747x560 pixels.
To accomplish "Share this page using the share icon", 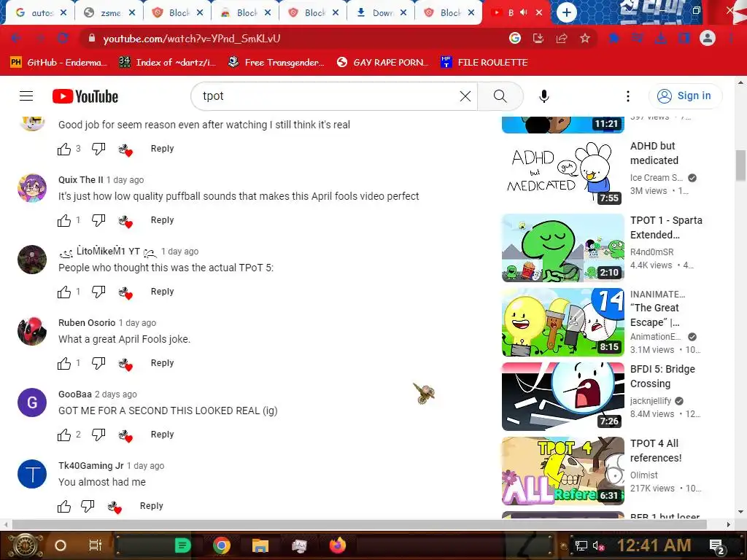I will (x=562, y=38).
